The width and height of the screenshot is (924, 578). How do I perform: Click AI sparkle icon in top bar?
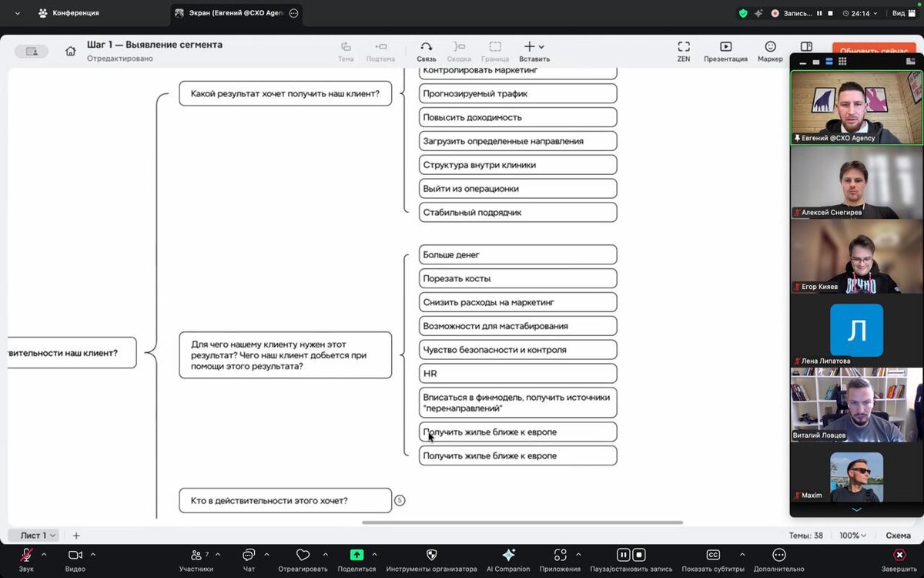[x=758, y=13]
